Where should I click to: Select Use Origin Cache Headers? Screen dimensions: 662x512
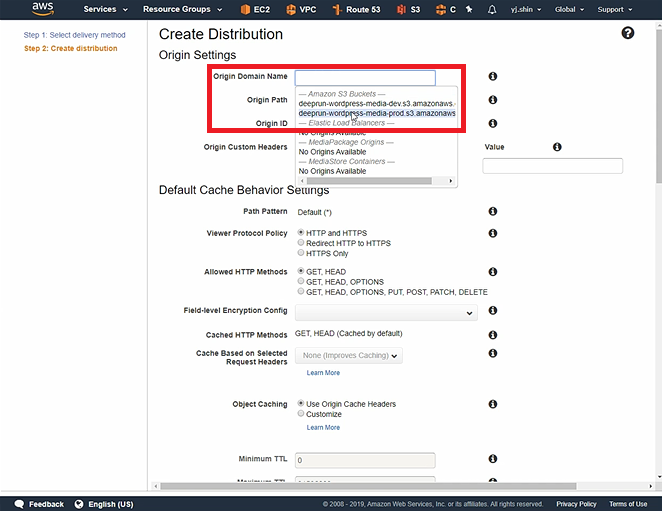301,404
